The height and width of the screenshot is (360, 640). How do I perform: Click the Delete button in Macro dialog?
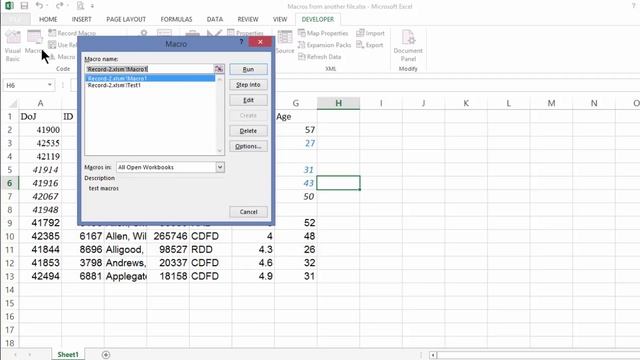pyautogui.click(x=248, y=131)
